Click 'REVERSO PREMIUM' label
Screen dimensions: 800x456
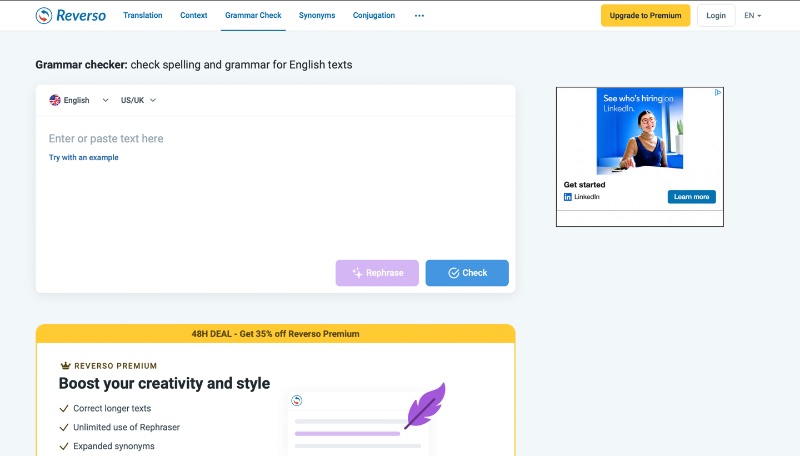pyautogui.click(x=115, y=366)
